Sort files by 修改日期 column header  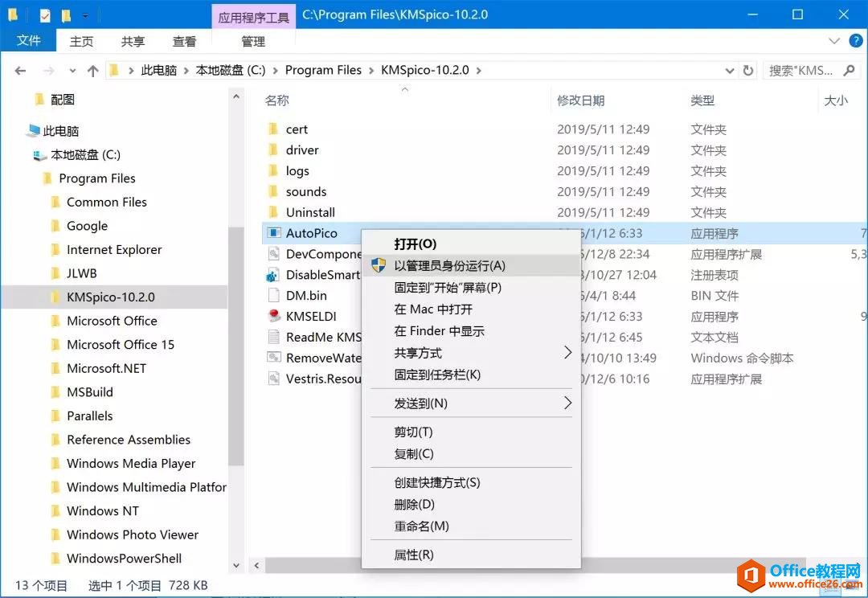[581, 100]
